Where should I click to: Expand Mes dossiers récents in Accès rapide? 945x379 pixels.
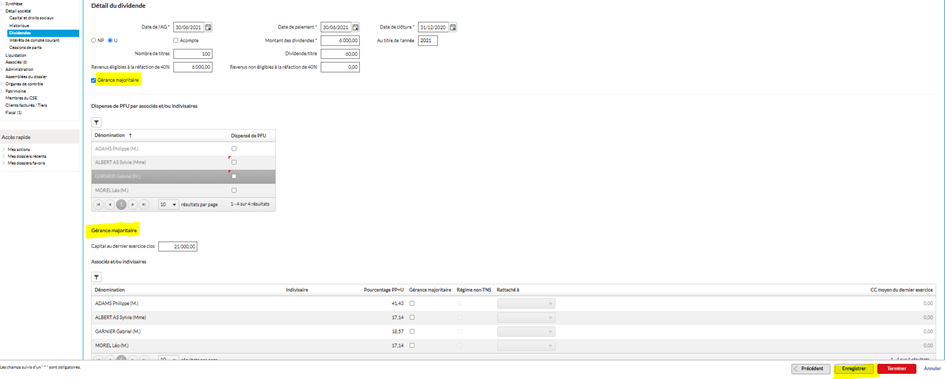pyautogui.click(x=24, y=156)
